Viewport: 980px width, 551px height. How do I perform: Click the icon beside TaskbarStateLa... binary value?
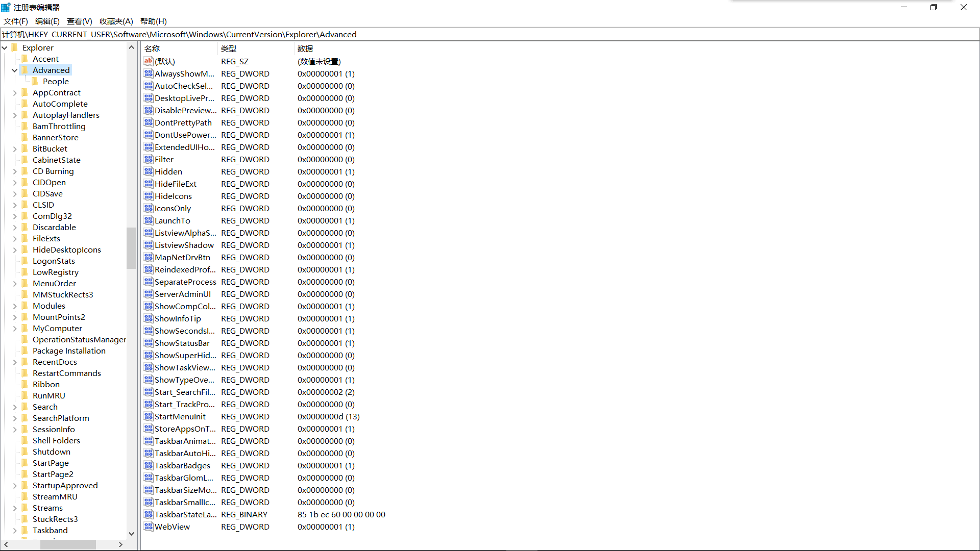[x=148, y=514]
